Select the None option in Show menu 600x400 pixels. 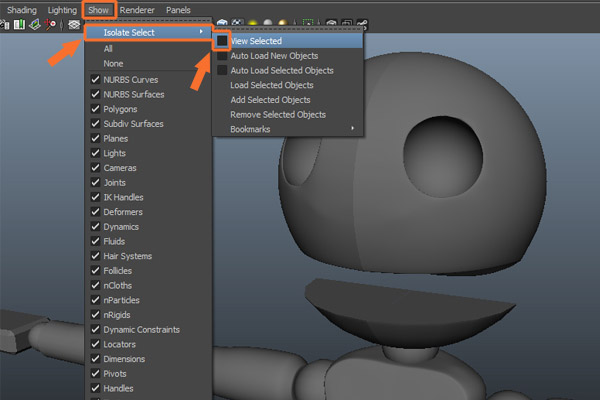[x=113, y=62]
